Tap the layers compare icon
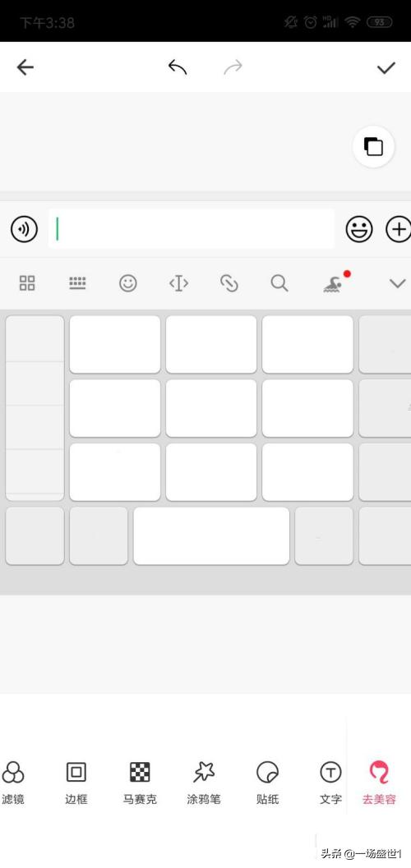This screenshot has height=868, width=411. click(373, 147)
